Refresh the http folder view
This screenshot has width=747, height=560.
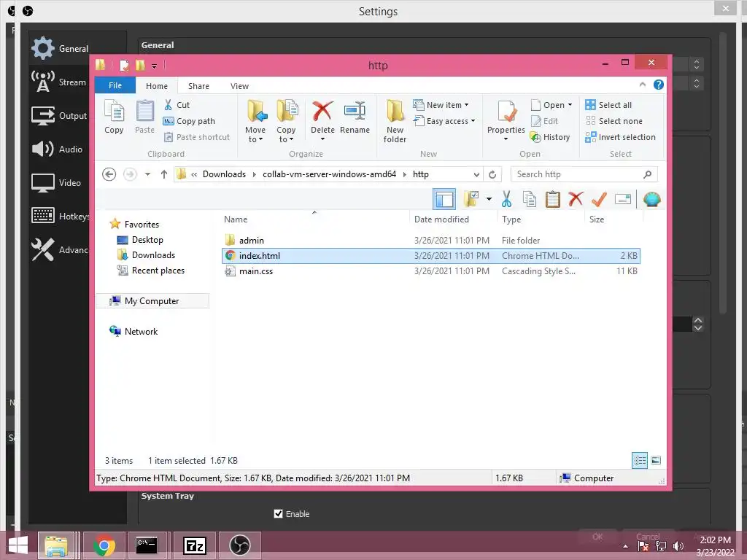pyautogui.click(x=492, y=174)
